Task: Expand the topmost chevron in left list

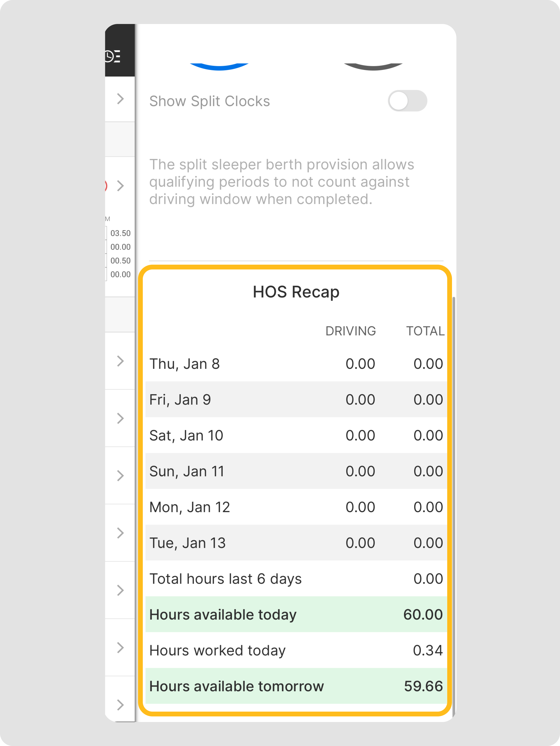Action: point(120,99)
